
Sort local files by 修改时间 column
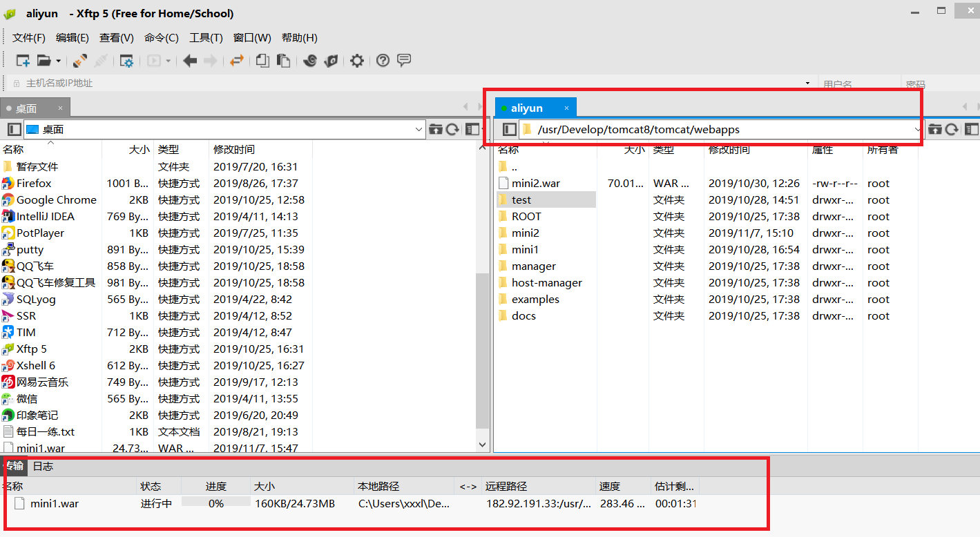[260, 149]
